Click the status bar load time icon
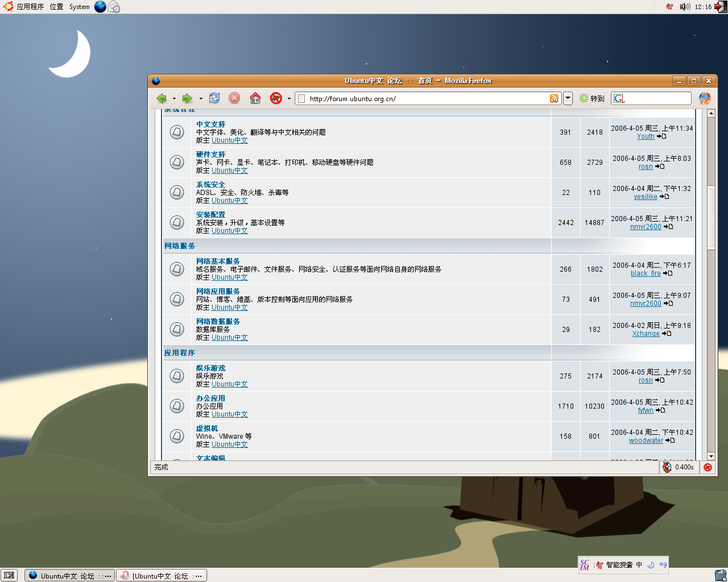This screenshot has height=582, width=728. click(x=667, y=467)
